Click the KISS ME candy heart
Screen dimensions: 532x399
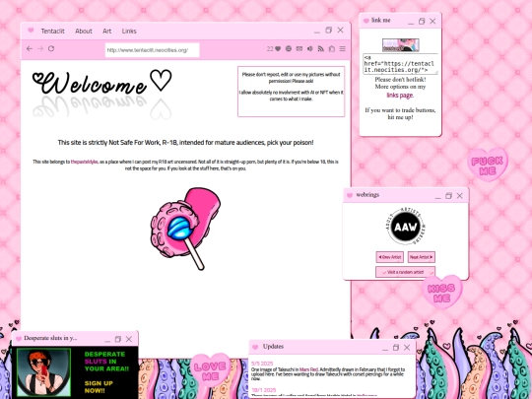(x=441, y=293)
